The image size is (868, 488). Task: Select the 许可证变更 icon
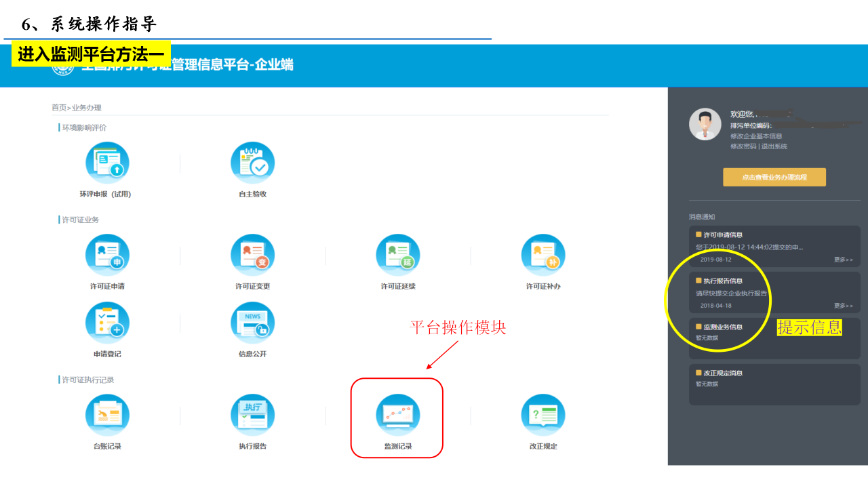(x=252, y=256)
